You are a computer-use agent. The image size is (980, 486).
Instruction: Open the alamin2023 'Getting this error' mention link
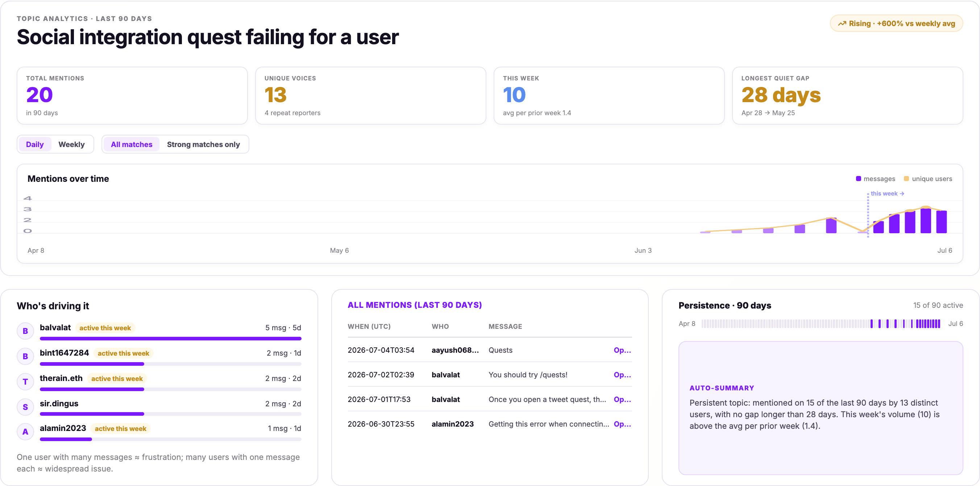coord(622,424)
